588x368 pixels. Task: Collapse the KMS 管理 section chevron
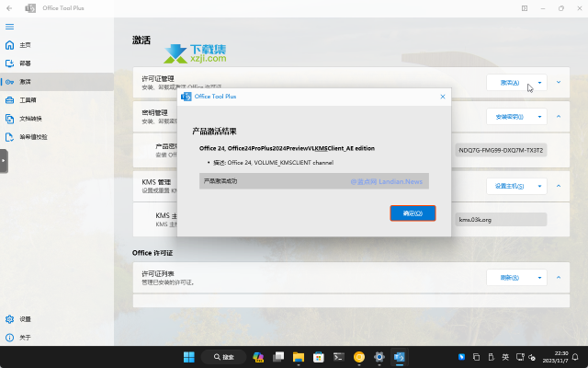pos(559,186)
